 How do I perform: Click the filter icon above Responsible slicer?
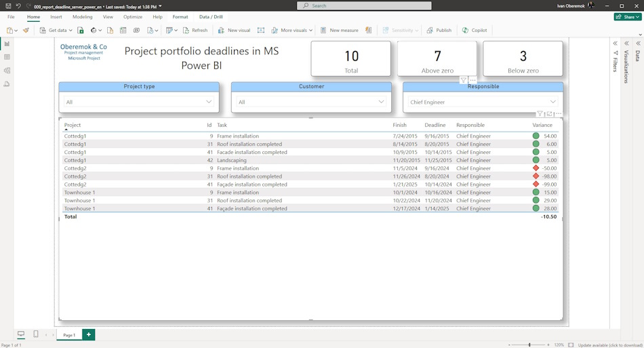(x=463, y=80)
